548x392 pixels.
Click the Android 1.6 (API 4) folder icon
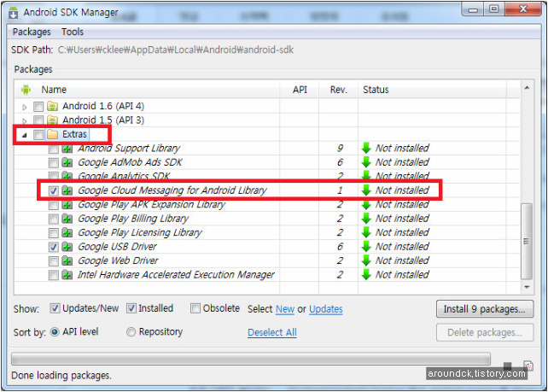[x=52, y=106]
